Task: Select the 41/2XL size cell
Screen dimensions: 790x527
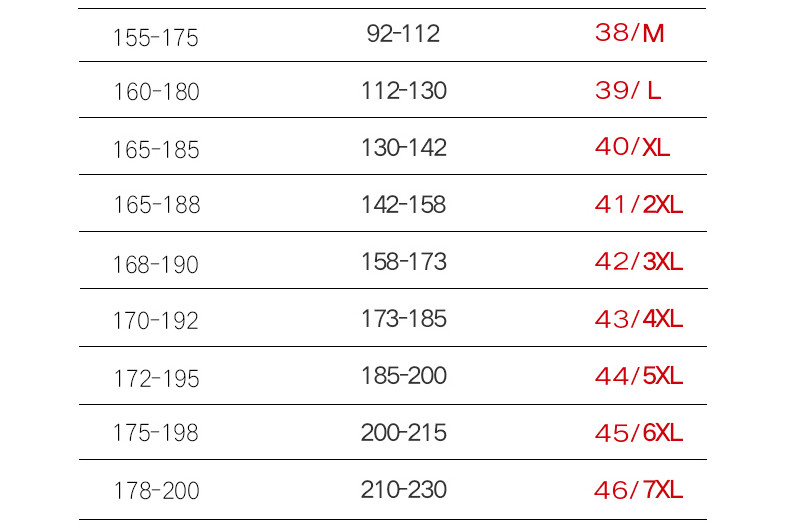Action: pyautogui.click(x=639, y=205)
